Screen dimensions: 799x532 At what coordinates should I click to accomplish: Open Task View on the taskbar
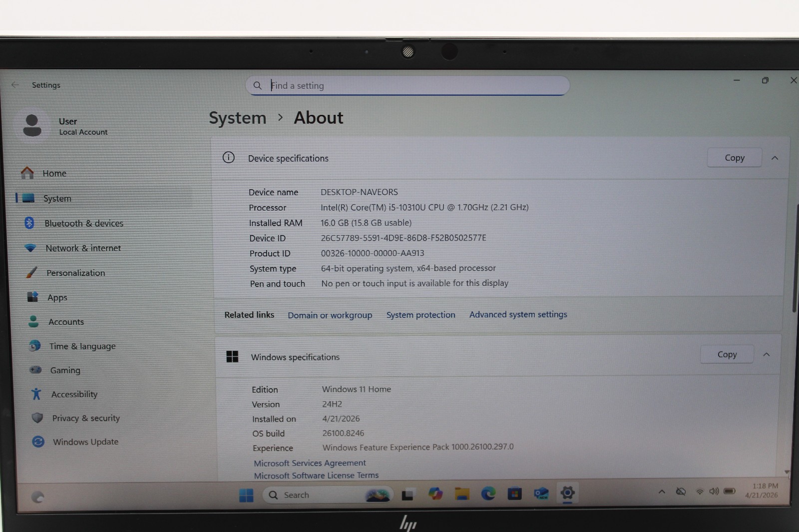click(407, 495)
